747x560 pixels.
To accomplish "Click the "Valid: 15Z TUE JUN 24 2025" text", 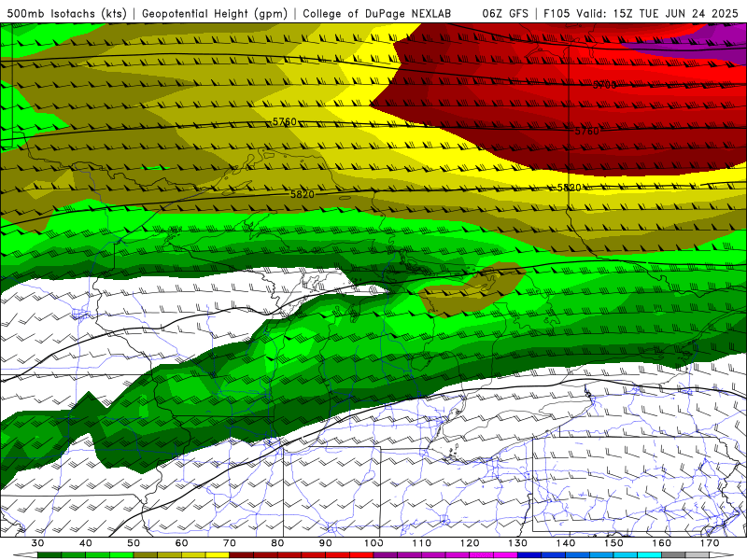I will (657, 14).
